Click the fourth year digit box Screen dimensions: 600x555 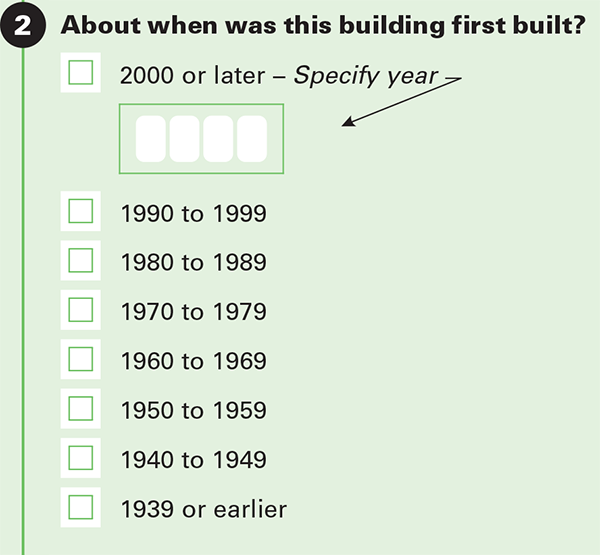[252, 139]
